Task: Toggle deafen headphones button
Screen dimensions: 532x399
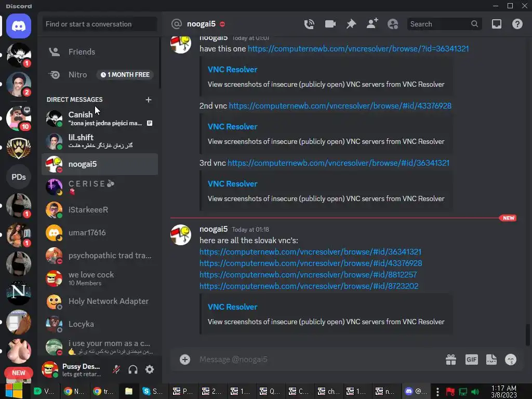Action: [133, 369]
